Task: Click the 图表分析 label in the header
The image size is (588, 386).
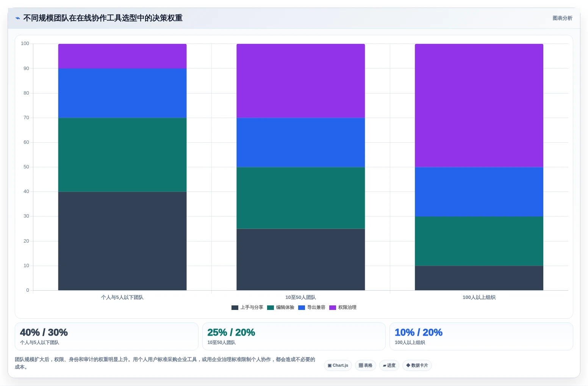Action: tap(562, 18)
